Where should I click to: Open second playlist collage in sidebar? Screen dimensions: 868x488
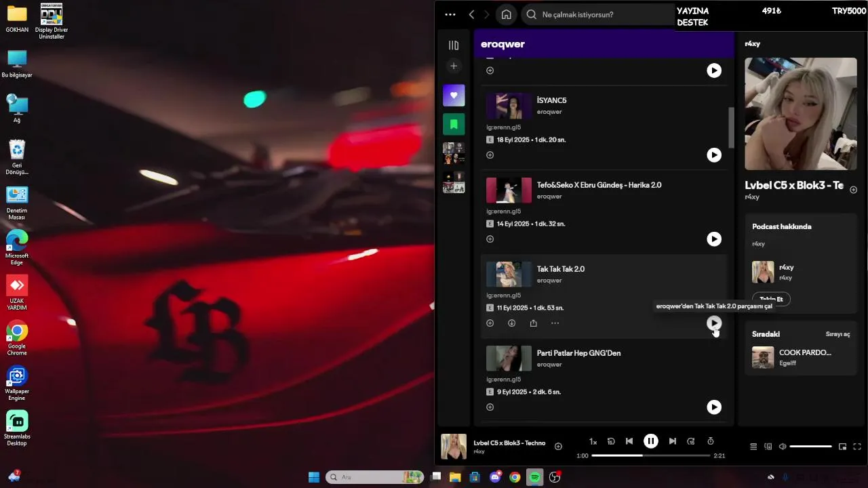point(454,182)
